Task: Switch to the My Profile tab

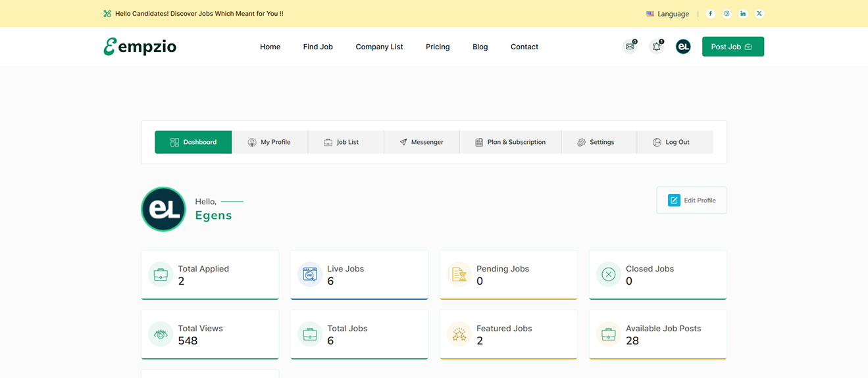Action: [x=270, y=142]
